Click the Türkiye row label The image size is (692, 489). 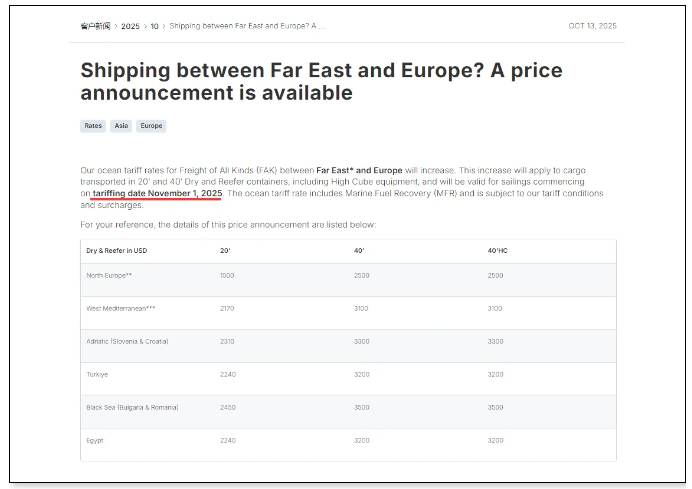tap(96, 374)
